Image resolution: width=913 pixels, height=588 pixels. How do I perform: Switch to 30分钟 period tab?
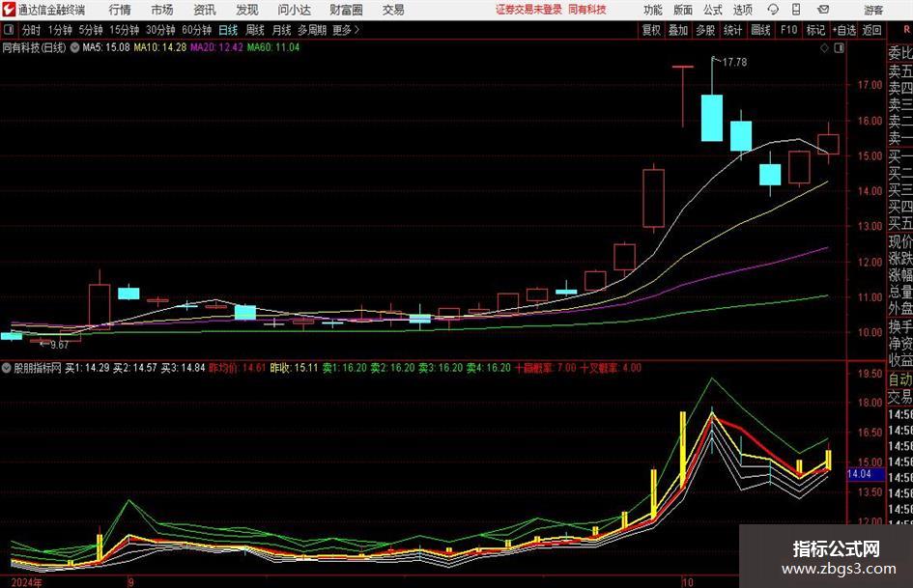160,30
